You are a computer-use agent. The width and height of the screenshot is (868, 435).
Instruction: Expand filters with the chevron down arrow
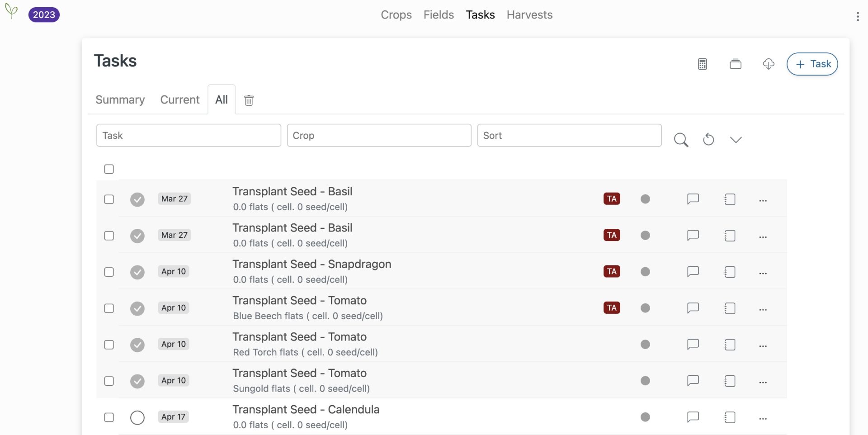click(x=736, y=140)
